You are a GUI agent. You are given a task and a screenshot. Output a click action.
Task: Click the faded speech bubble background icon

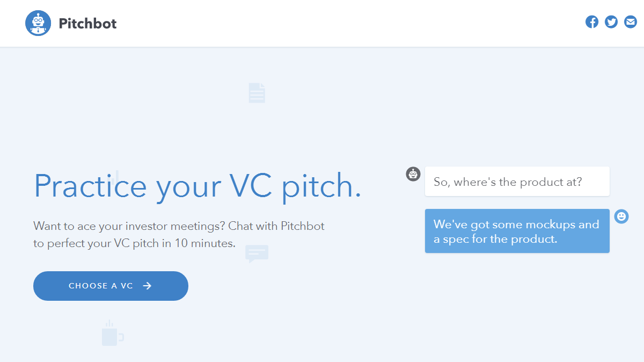click(257, 253)
